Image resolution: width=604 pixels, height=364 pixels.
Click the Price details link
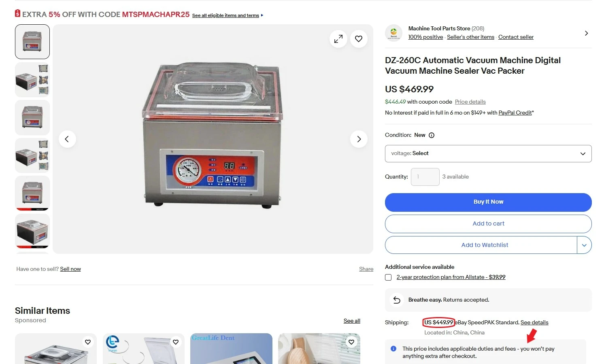470,102
